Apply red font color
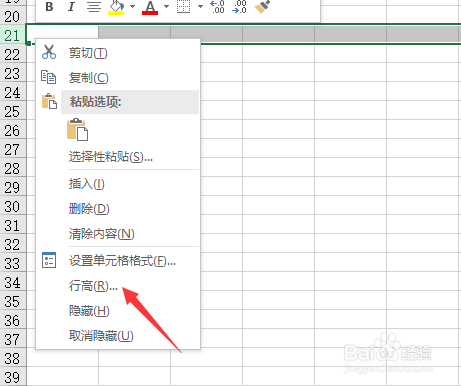 [x=150, y=7]
